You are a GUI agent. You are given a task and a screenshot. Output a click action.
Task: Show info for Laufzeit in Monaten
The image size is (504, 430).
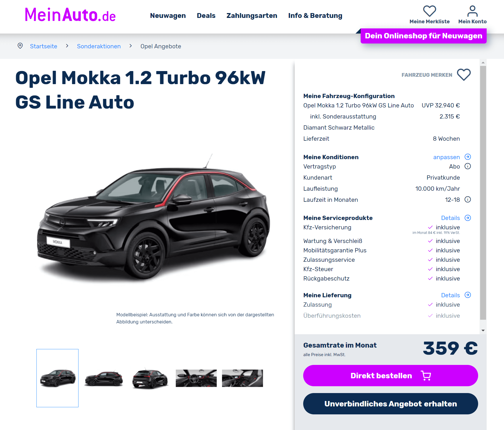point(468,200)
